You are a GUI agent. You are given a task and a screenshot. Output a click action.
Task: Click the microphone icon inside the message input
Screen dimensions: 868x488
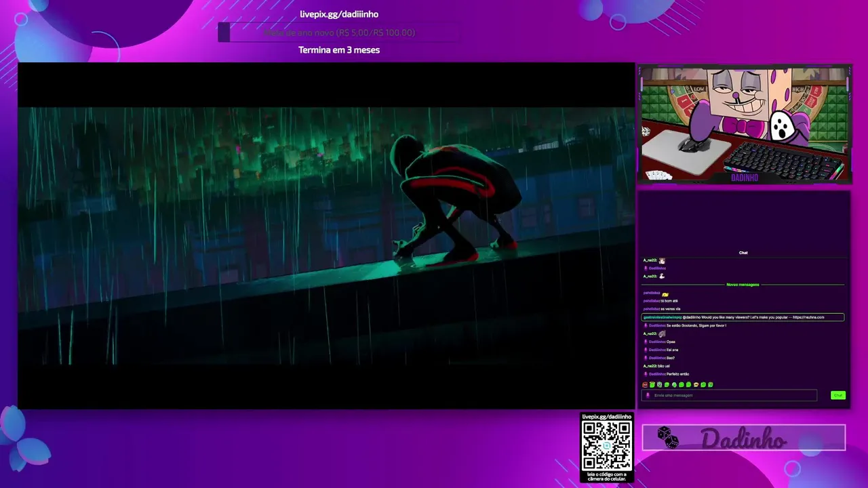point(648,395)
